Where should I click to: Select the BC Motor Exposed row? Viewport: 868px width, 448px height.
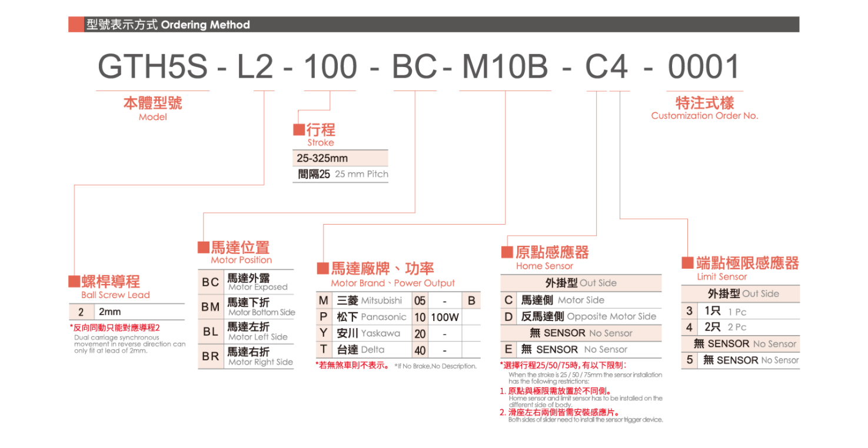(x=245, y=282)
